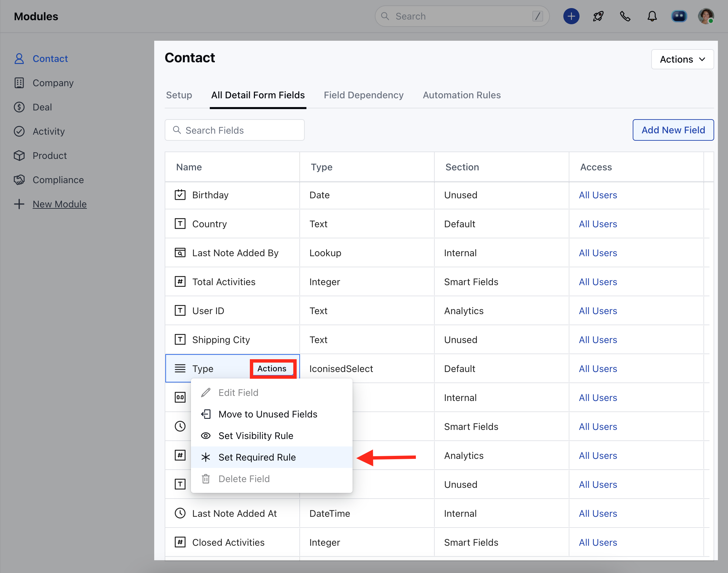Click the blue plus quick-add icon
The width and height of the screenshot is (728, 573).
tap(571, 16)
